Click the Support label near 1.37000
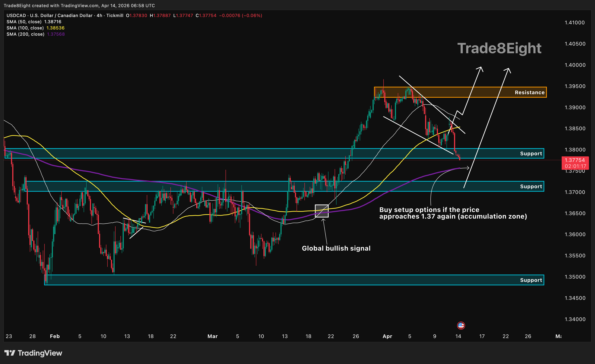Viewport: 595px width, 364px height. click(x=531, y=186)
